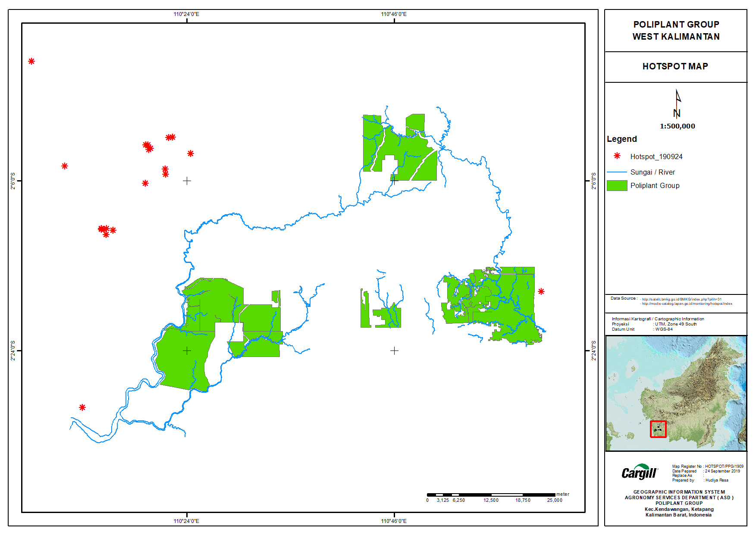Image resolution: width=756 pixels, height=535 pixels.
Task: Click the north arrow symbol
Action: 677,103
